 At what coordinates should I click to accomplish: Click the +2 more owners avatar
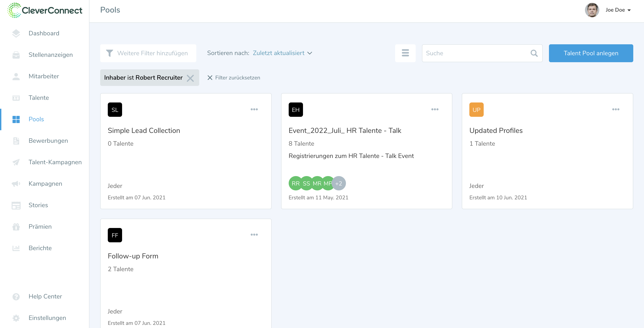coord(339,183)
